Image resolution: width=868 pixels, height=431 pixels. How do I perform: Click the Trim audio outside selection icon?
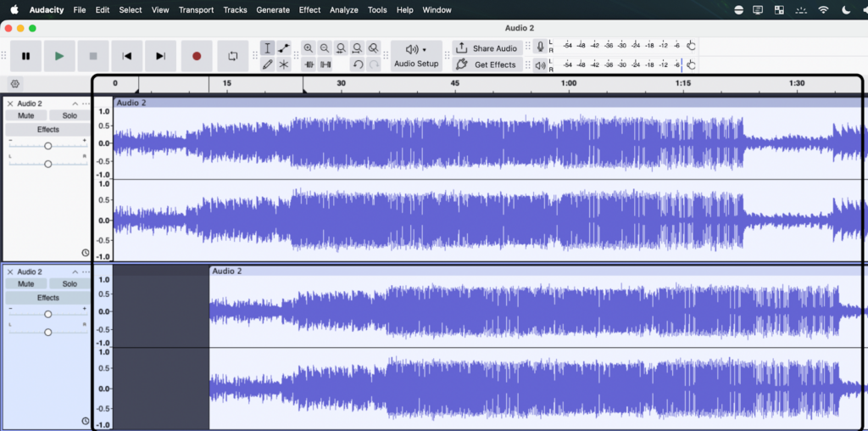(x=309, y=64)
